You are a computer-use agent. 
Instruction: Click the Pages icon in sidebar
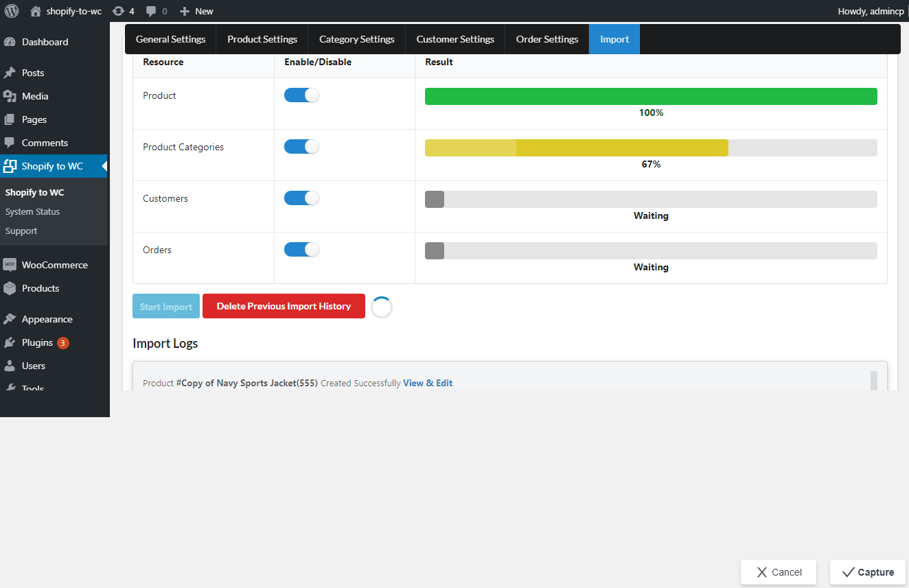pyautogui.click(x=10, y=119)
